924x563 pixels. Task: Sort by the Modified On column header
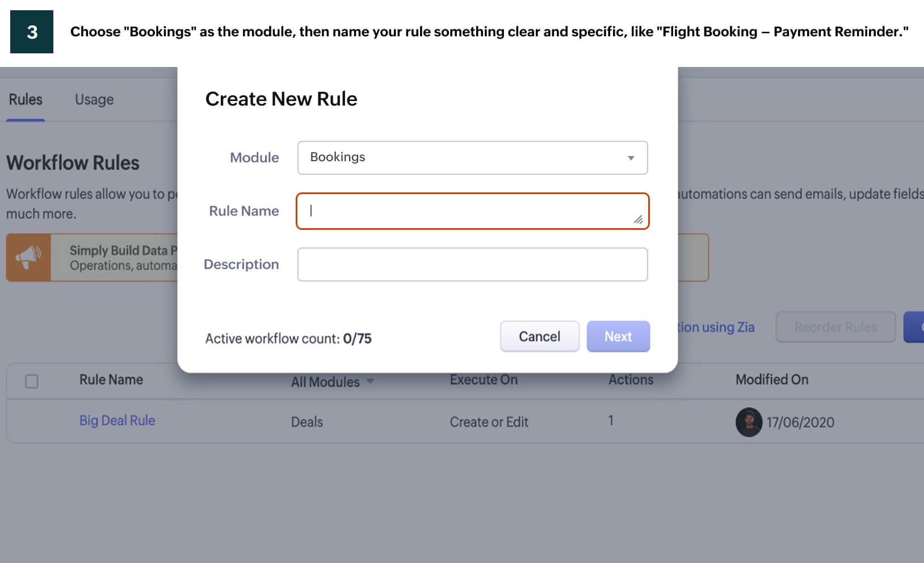(x=772, y=380)
